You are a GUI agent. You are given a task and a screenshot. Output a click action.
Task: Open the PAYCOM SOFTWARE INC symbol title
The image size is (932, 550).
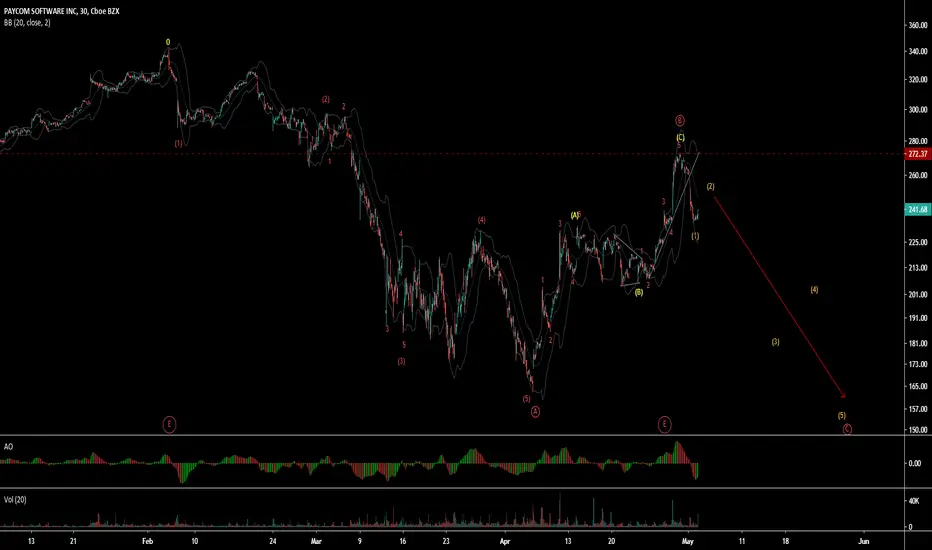(x=61, y=11)
